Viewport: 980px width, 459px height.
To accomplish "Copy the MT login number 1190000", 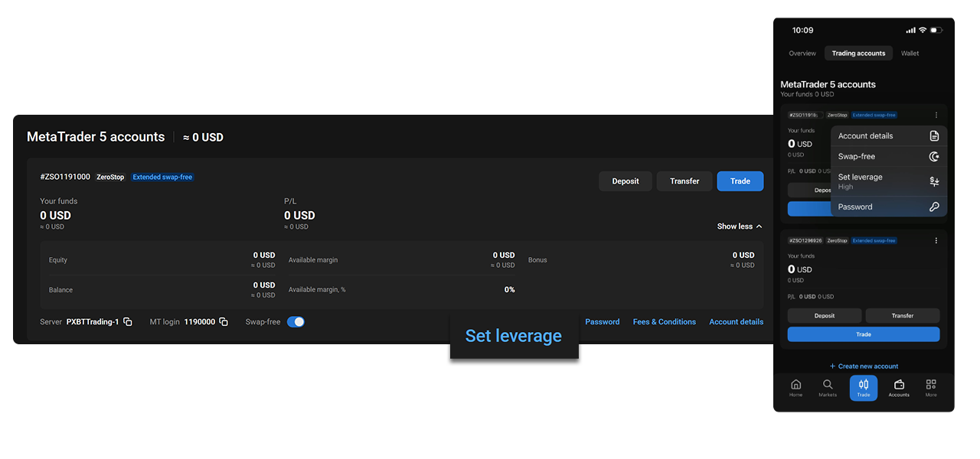I will click(x=224, y=322).
